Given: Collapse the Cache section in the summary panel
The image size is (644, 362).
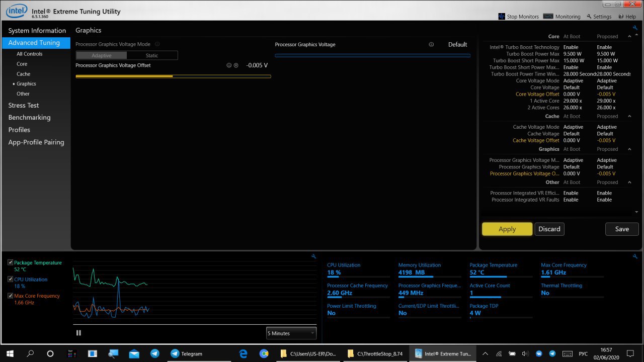Looking at the screenshot, I should pyautogui.click(x=629, y=116).
